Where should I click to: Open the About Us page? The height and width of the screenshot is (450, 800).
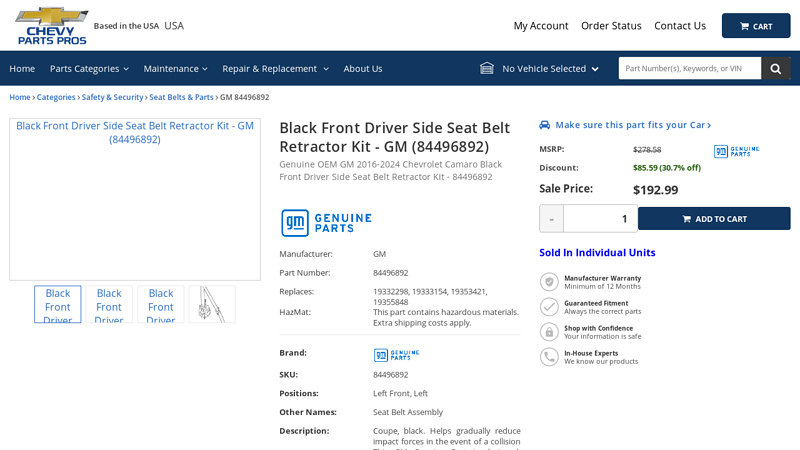coord(363,68)
